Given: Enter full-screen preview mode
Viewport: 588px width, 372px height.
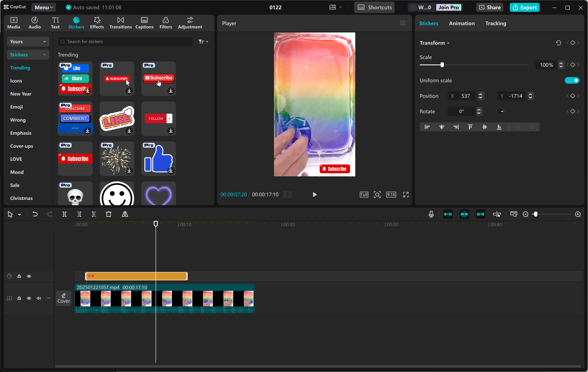Looking at the screenshot, I should pyautogui.click(x=406, y=194).
